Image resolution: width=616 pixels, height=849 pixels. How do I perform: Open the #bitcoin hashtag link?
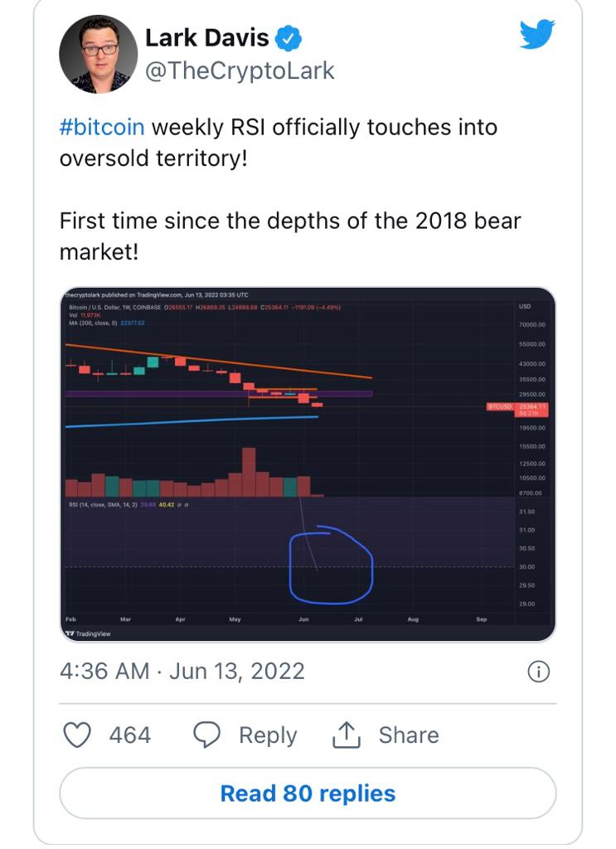click(102, 128)
